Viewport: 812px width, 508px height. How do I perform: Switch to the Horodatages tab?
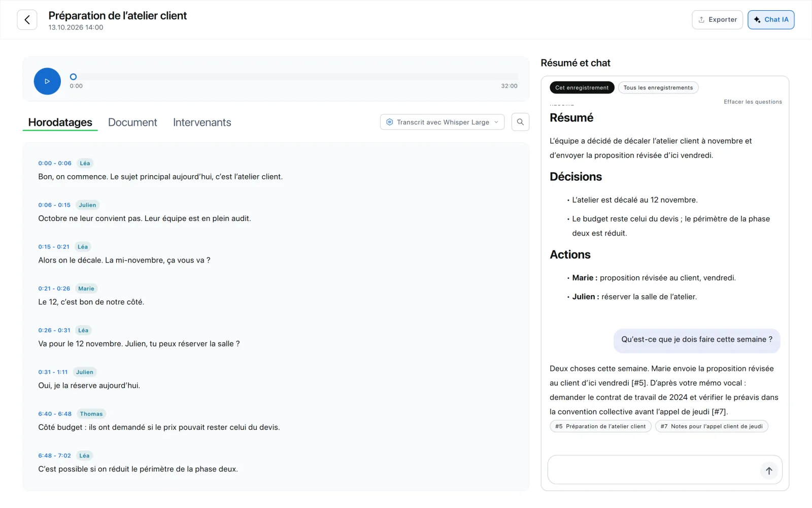(x=60, y=122)
